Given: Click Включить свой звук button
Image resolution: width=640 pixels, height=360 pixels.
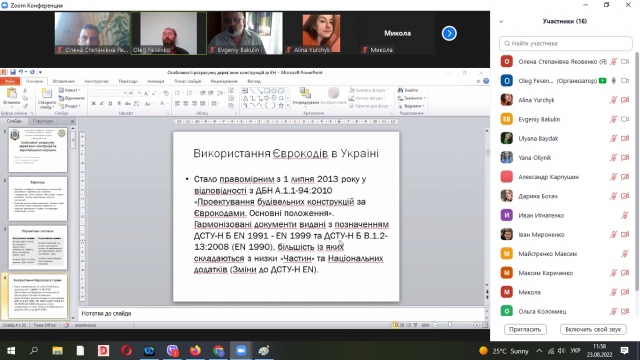Looking at the screenshot, I should 593,329.
